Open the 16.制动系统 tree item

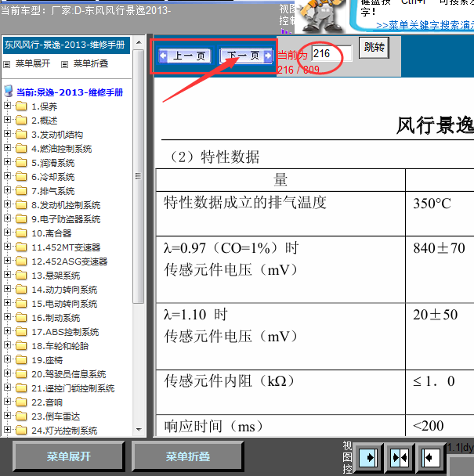click(x=56, y=318)
